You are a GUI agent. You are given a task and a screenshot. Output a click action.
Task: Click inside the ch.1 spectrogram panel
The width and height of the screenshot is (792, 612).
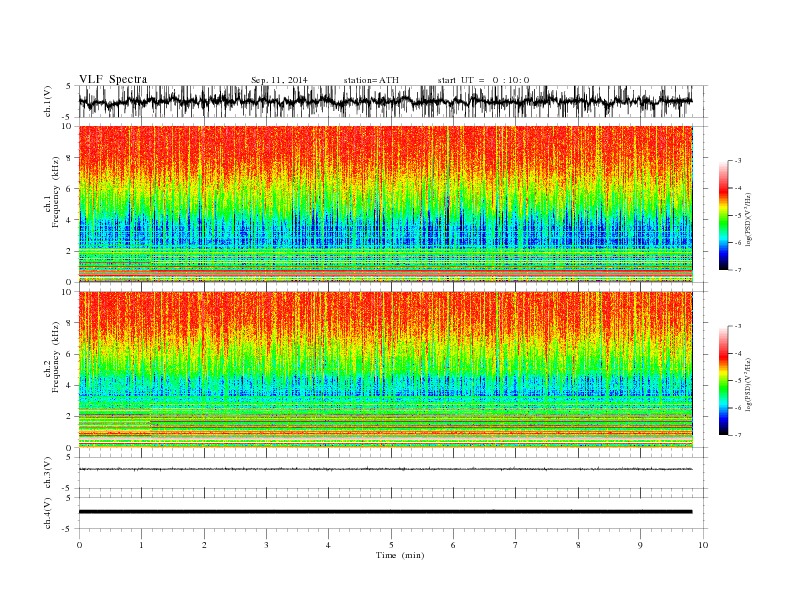point(385,204)
